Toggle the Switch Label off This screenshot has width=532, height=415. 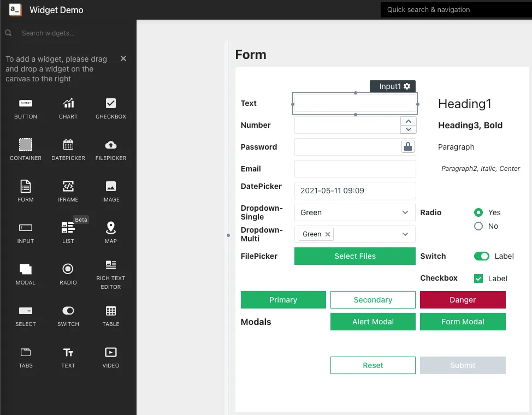coord(481,256)
